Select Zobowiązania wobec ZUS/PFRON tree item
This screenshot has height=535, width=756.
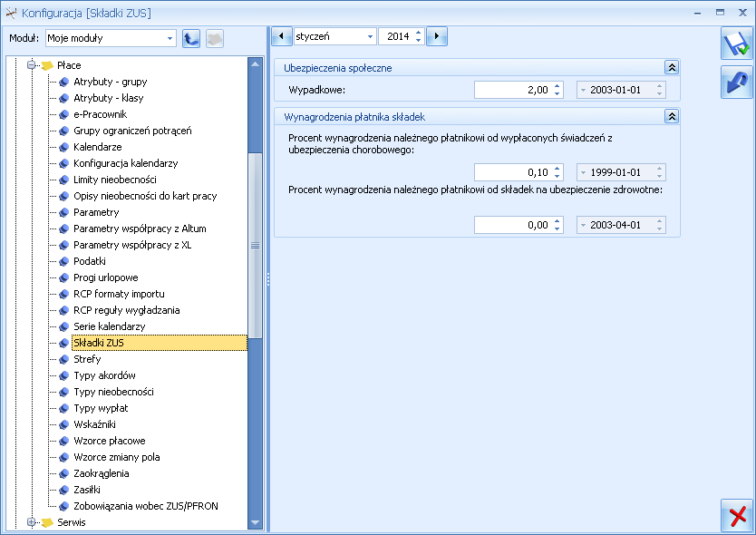click(x=146, y=507)
